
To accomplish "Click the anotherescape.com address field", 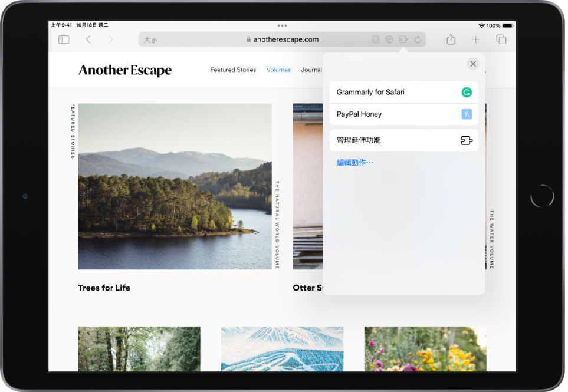I will 283,39.
